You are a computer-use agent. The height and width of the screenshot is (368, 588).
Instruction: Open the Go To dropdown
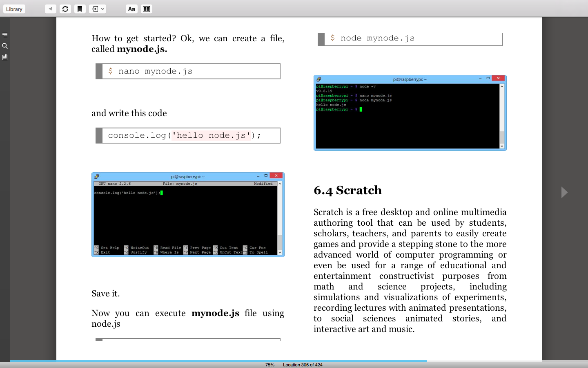coord(98,9)
